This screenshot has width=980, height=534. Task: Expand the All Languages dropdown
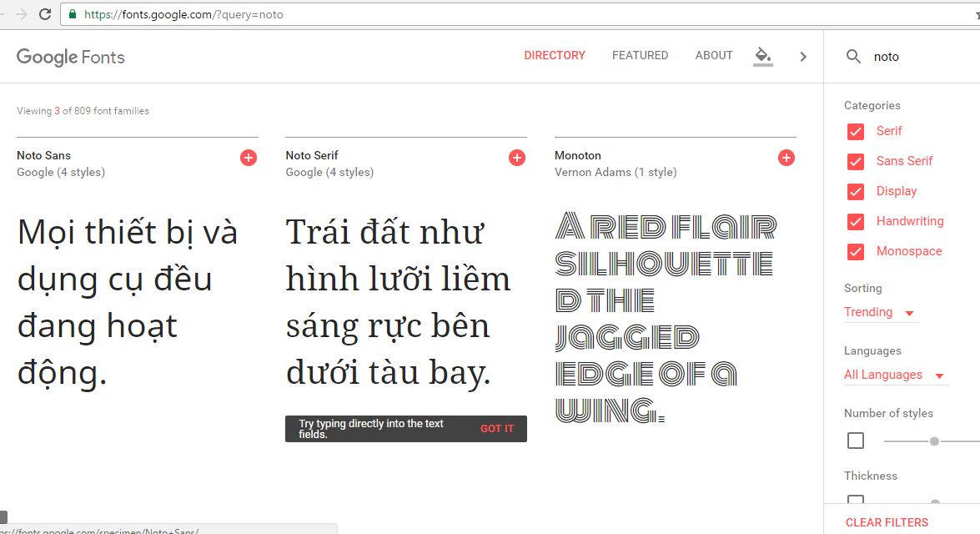click(894, 375)
